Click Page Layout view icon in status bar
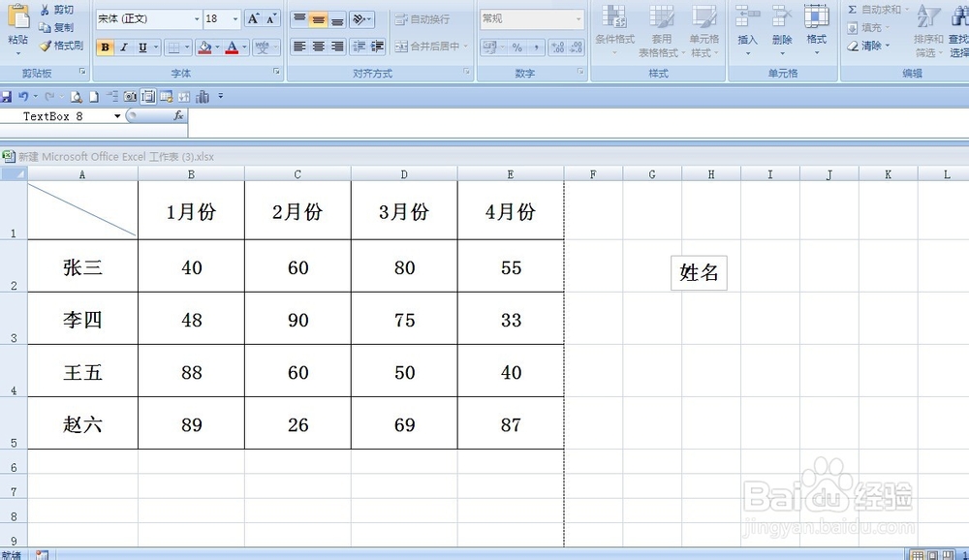The image size is (969, 560). click(x=933, y=555)
